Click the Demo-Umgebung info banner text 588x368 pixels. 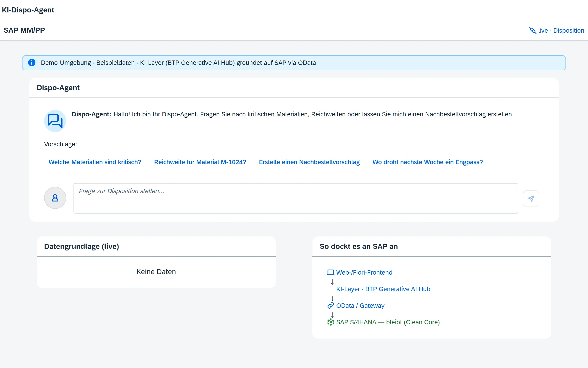coord(178,63)
